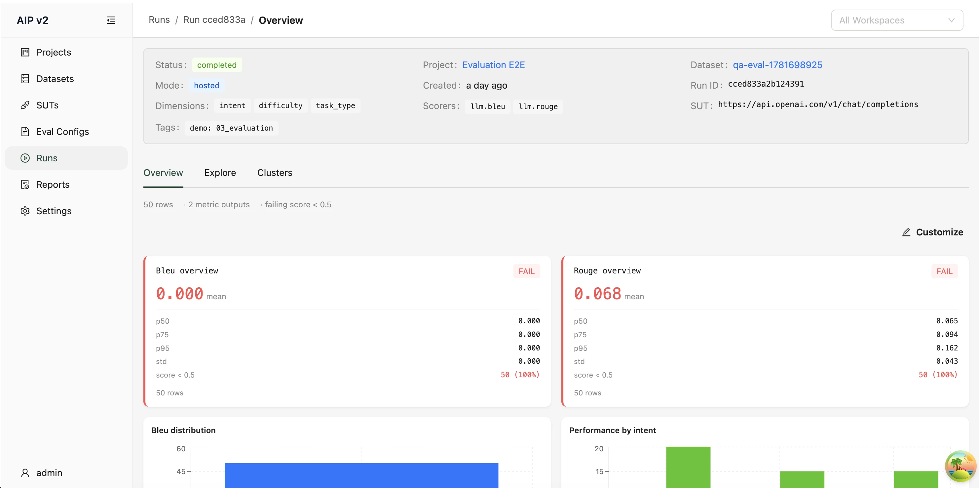Click the admin user avatar icon
This screenshot has width=980, height=488.
click(x=25, y=473)
